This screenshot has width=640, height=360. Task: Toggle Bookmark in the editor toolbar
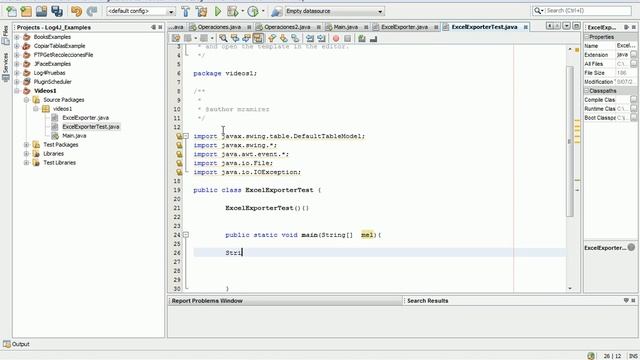[x=295, y=38]
